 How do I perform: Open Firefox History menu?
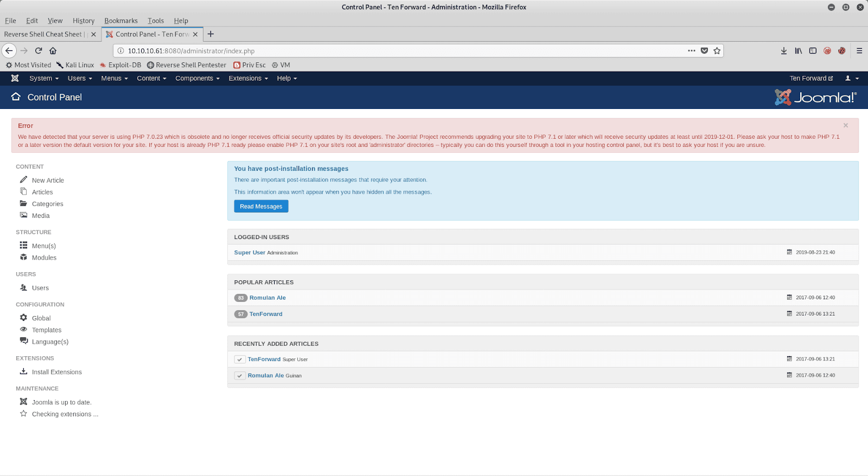coord(84,21)
